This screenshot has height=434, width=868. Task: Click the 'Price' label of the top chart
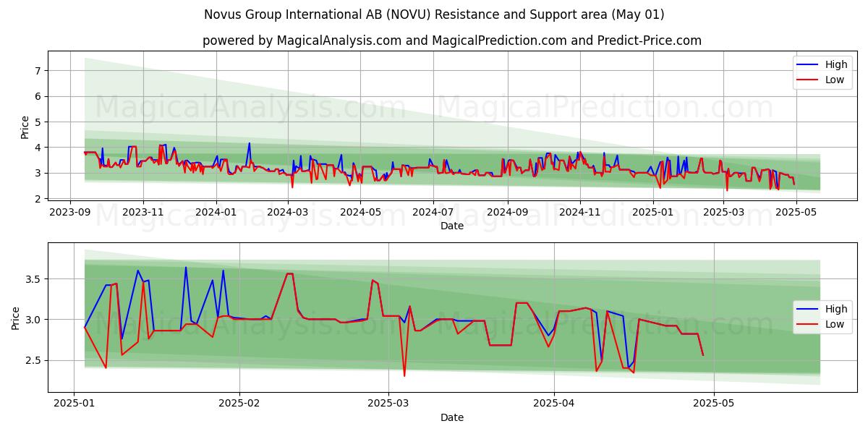[25, 127]
